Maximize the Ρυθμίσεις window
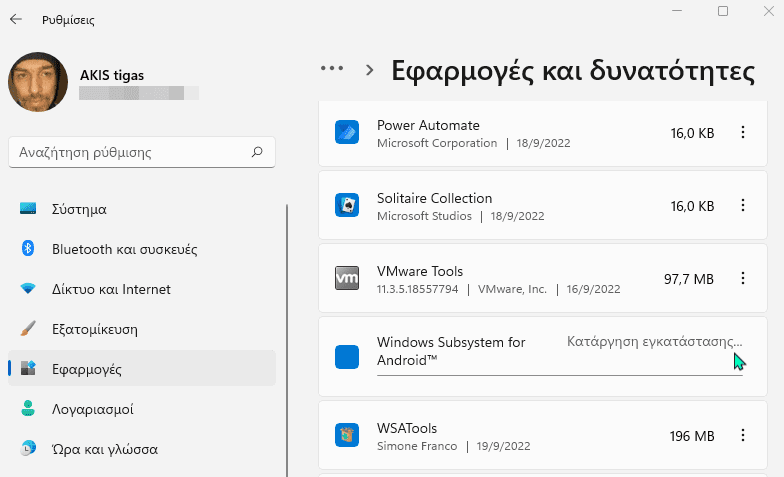 [723, 11]
